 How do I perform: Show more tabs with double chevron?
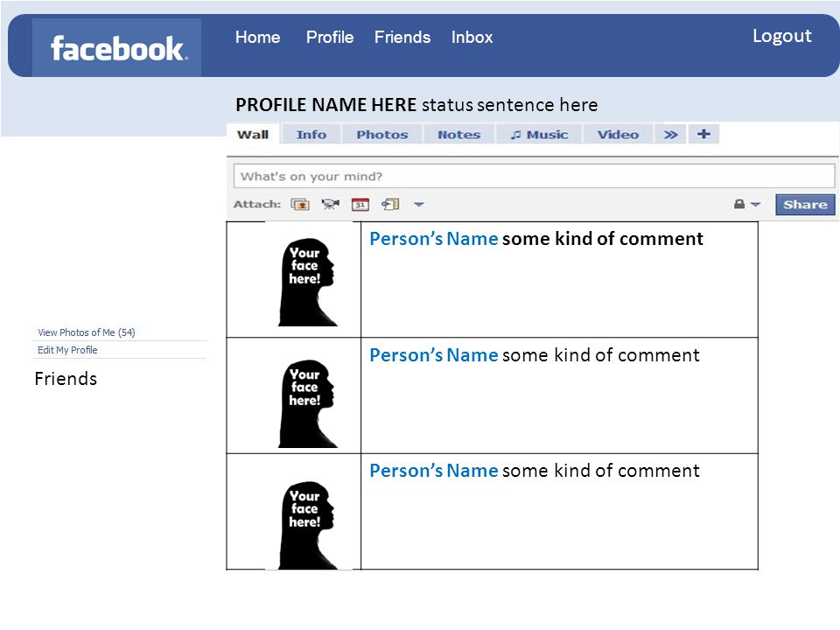point(671,135)
